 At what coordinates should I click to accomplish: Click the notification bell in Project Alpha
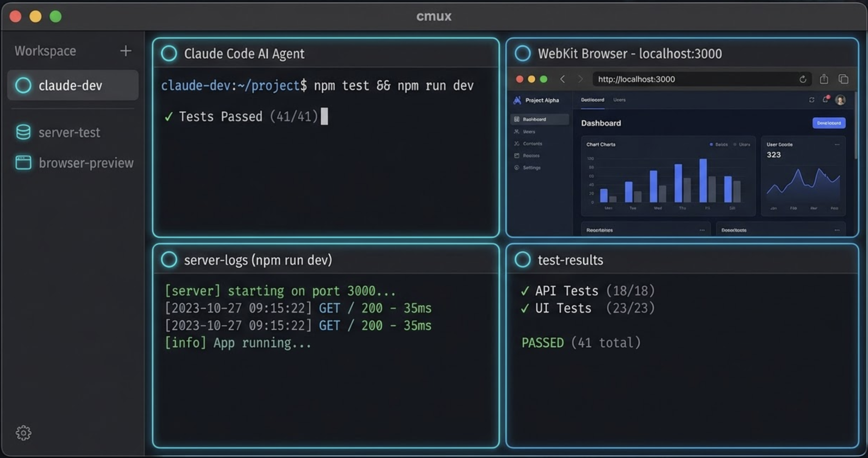pyautogui.click(x=825, y=100)
